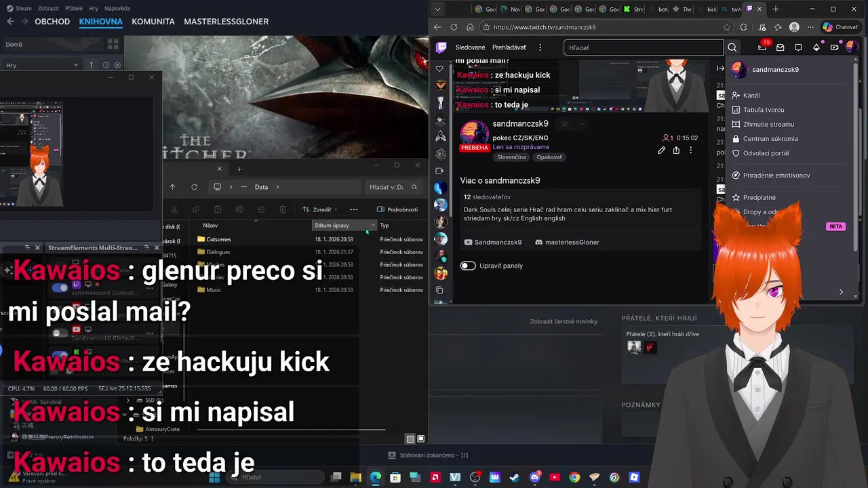This screenshot has width=868, height=488.
Task: Collapse the Twitch chat arrow icon
Action: click(721, 68)
